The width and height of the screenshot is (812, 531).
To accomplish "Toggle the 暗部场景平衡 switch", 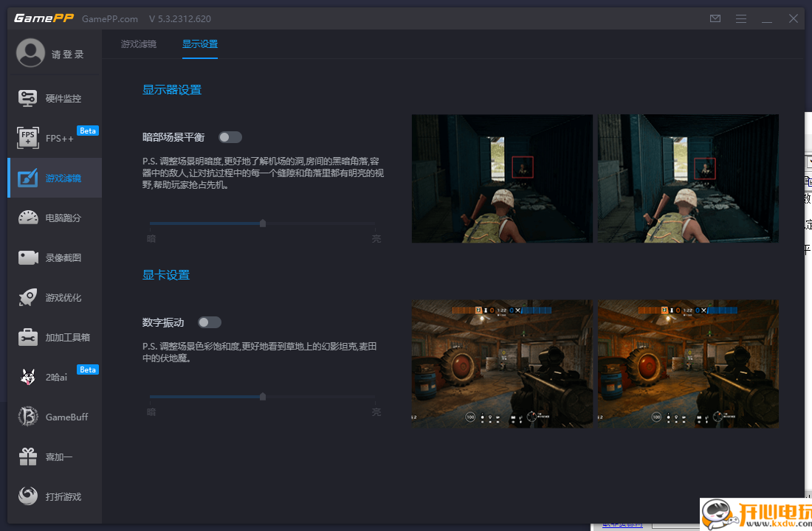I will click(230, 137).
